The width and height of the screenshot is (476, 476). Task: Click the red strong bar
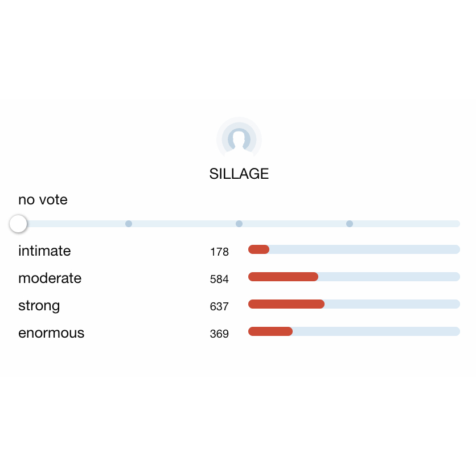click(286, 304)
